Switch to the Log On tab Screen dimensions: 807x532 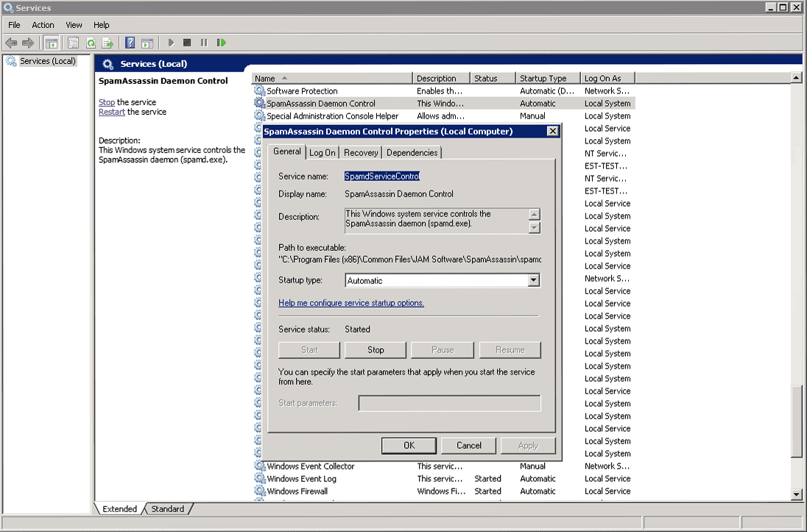pos(323,152)
